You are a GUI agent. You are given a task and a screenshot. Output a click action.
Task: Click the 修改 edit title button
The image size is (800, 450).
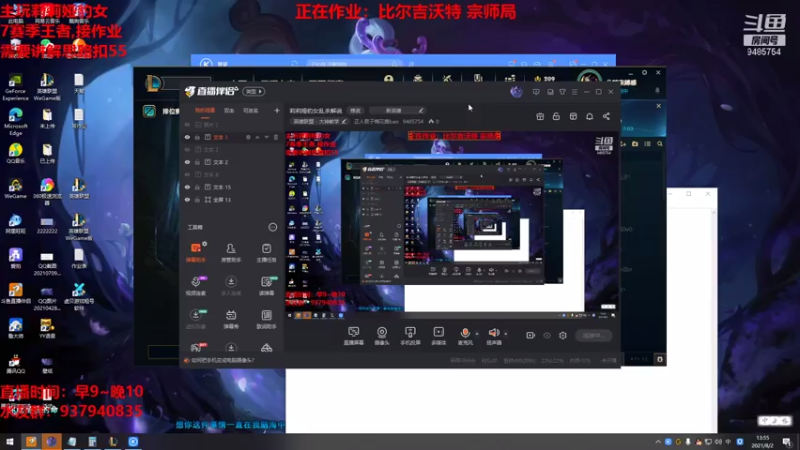click(x=355, y=110)
